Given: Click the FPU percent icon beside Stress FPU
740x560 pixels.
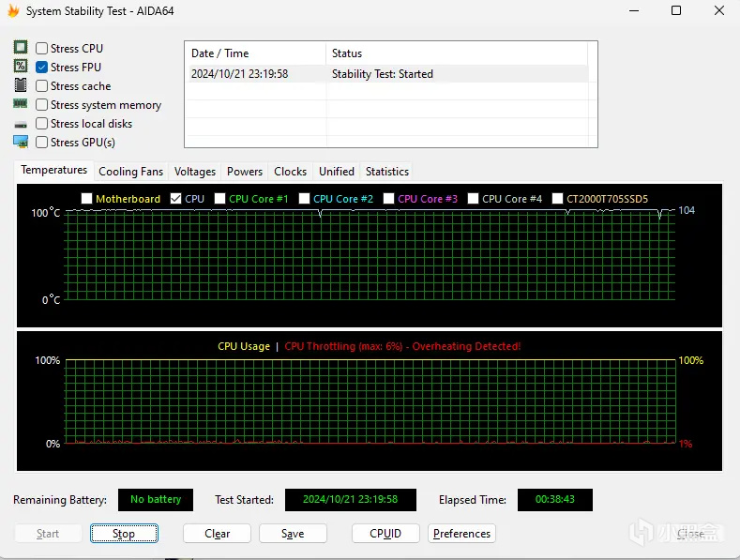Looking at the screenshot, I should 21,66.
